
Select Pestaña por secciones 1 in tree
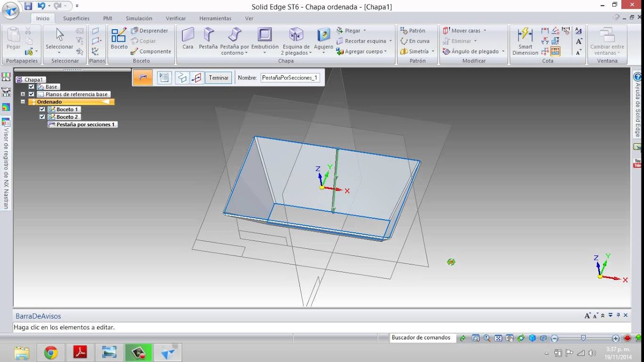tap(83, 125)
